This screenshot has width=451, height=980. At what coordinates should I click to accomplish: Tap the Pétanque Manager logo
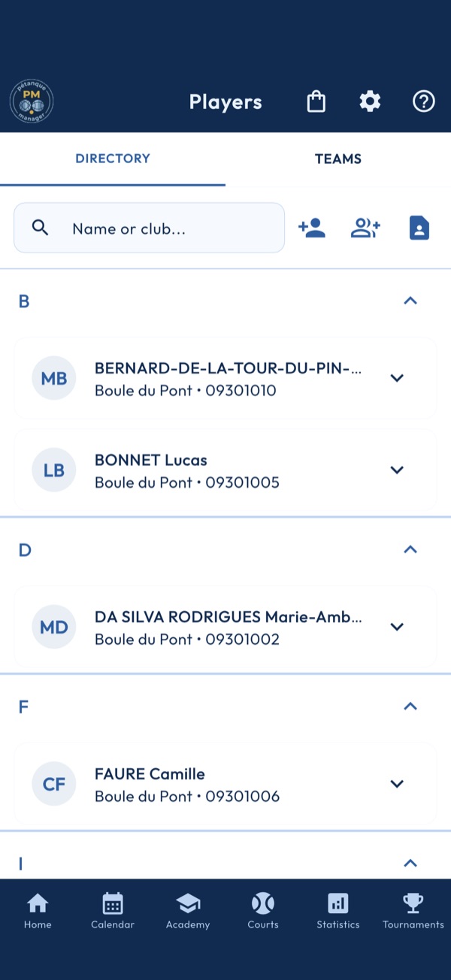(x=32, y=101)
